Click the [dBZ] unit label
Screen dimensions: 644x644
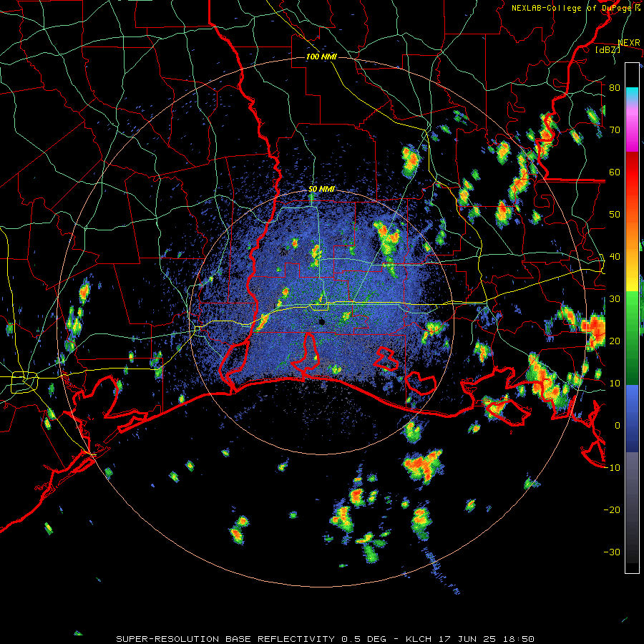pos(608,49)
